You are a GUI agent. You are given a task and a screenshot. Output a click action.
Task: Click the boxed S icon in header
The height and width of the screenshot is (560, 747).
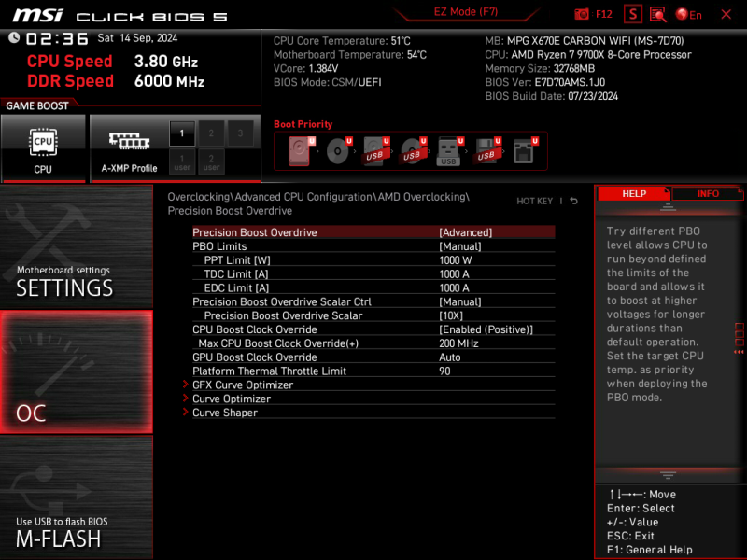[633, 14]
